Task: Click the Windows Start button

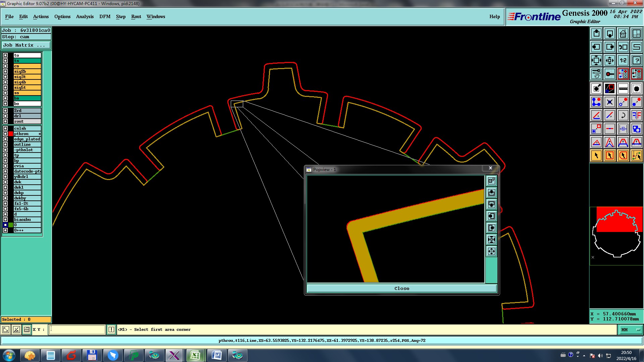Action: pos(9,355)
